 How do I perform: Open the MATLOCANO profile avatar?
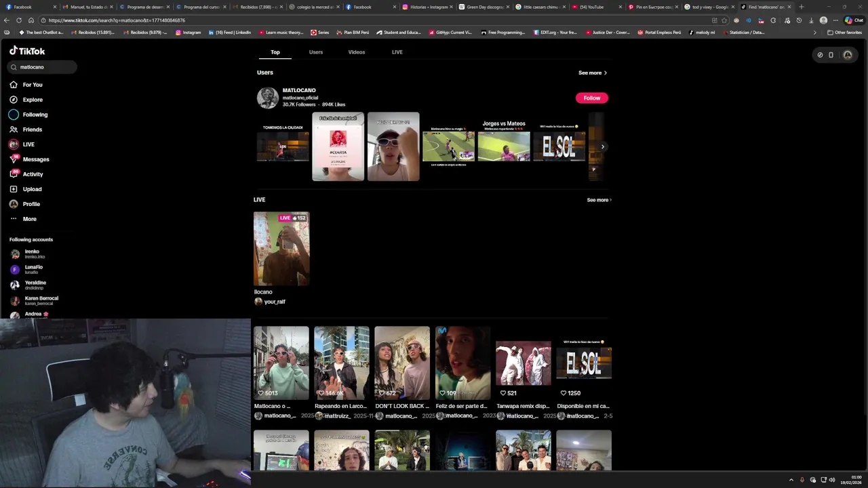click(267, 98)
